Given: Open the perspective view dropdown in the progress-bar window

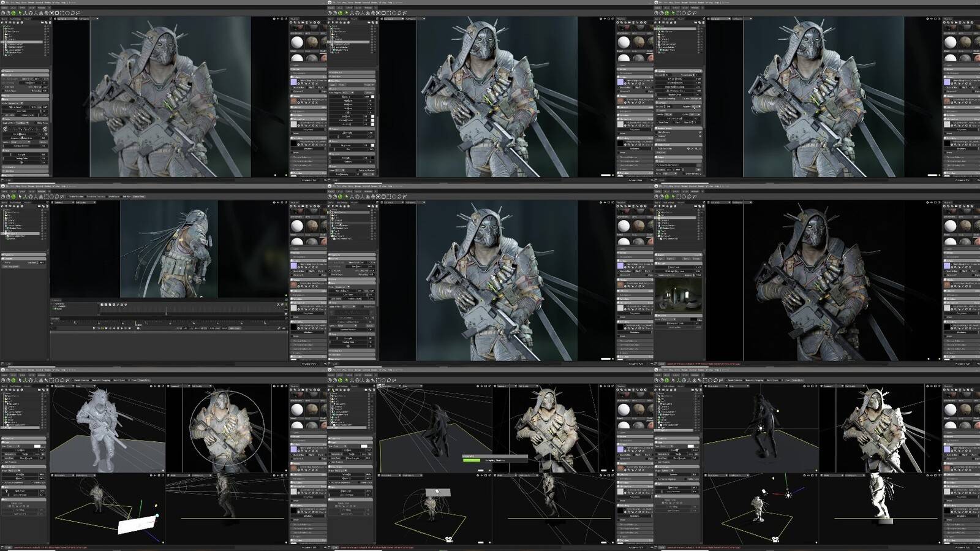Looking at the screenshot, I should (x=390, y=386).
